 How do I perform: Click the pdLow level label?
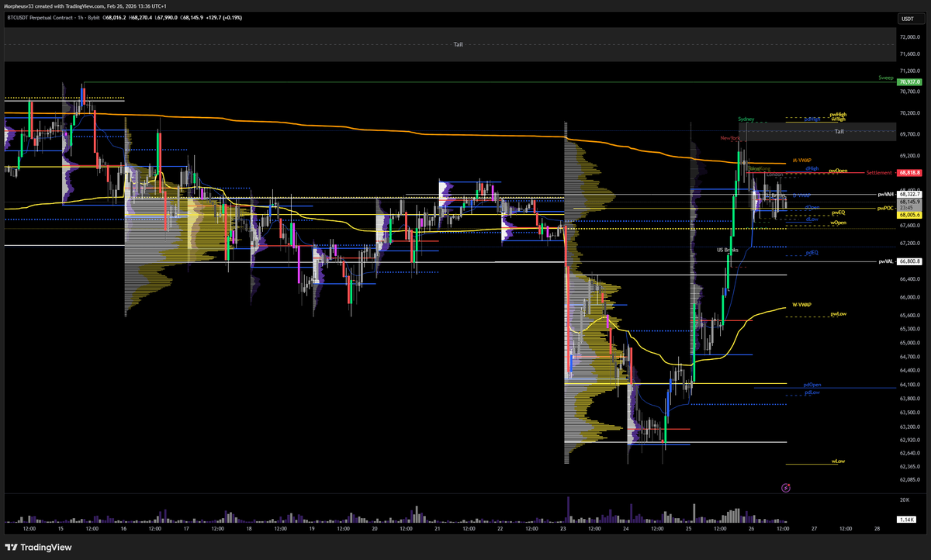click(812, 392)
